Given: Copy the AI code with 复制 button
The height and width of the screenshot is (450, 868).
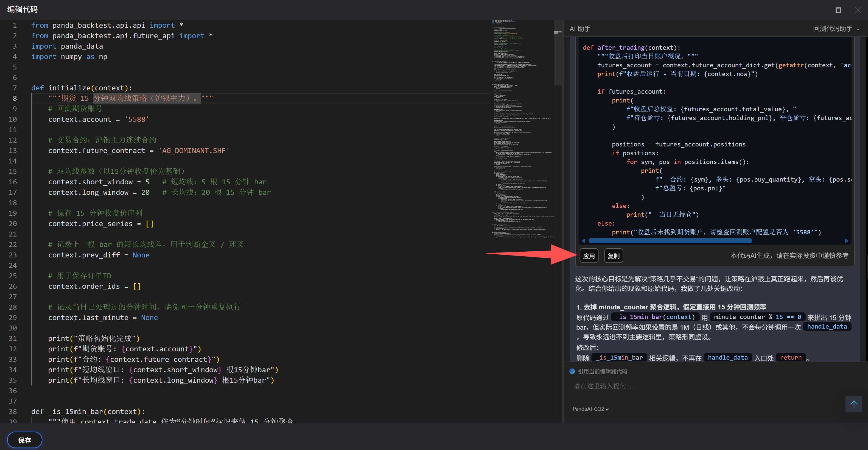Looking at the screenshot, I should pyautogui.click(x=614, y=256).
